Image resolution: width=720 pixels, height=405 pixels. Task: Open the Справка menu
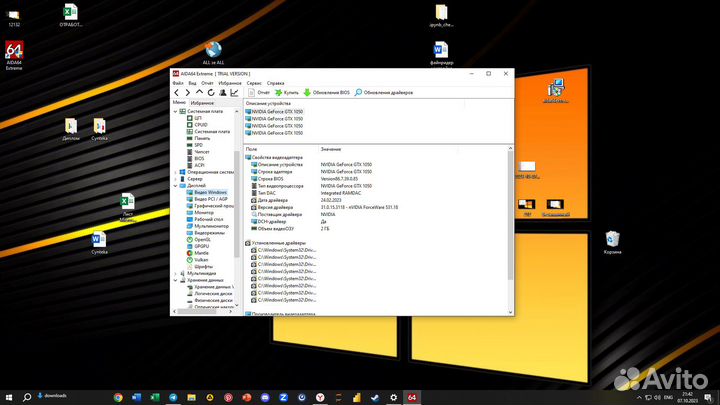tap(276, 83)
